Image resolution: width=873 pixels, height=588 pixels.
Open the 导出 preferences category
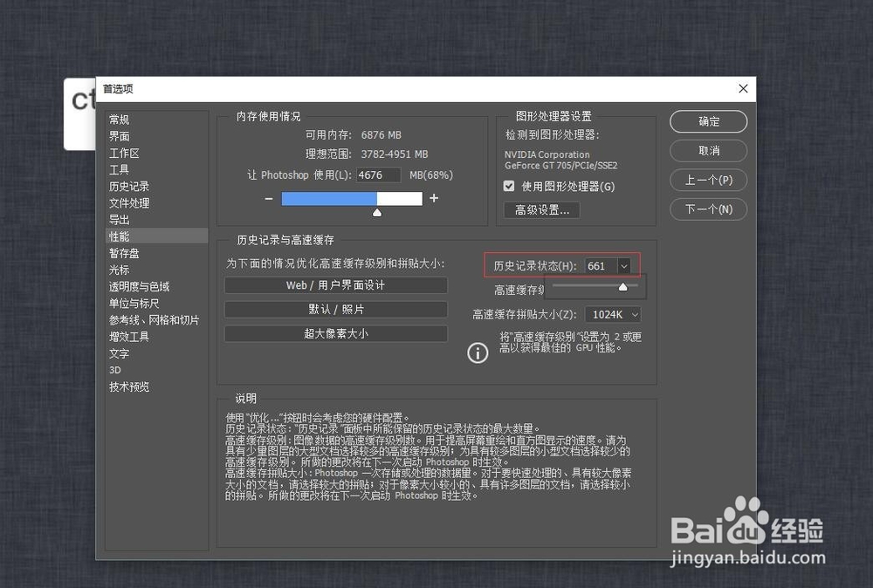(x=119, y=220)
